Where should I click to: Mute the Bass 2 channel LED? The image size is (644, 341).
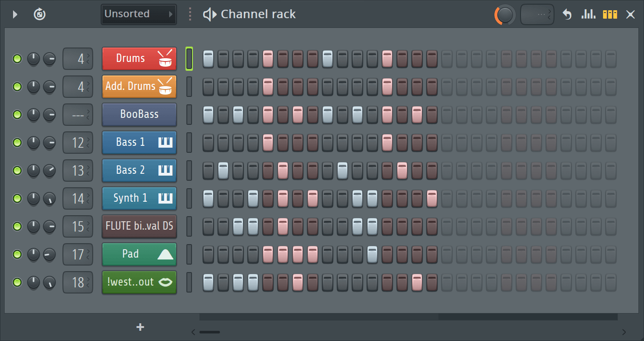[x=17, y=170]
